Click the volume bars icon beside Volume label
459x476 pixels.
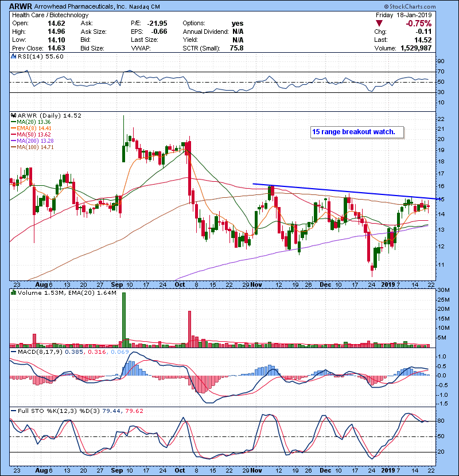pyautogui.click(x=14, y=292)
